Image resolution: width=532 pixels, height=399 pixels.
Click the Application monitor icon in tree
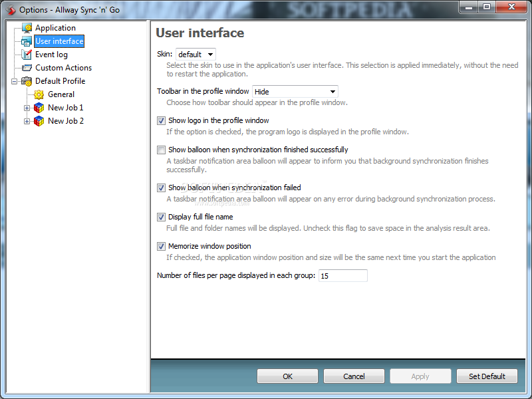(27, 28)
